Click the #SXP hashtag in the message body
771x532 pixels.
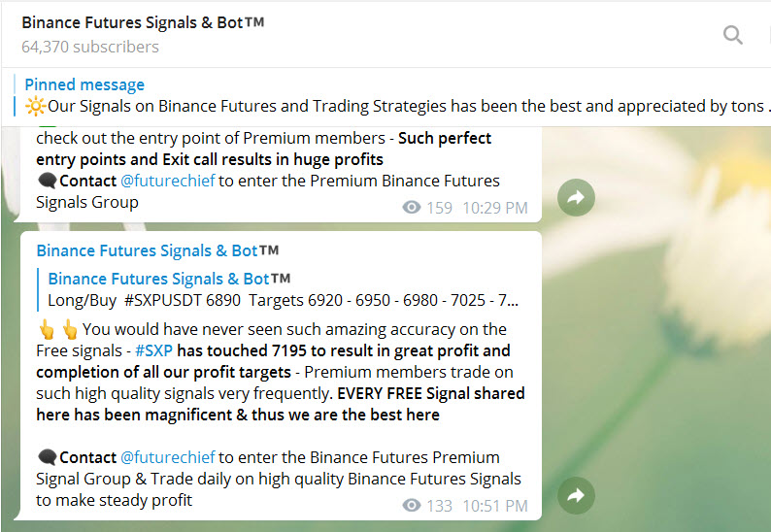[154, 350]
